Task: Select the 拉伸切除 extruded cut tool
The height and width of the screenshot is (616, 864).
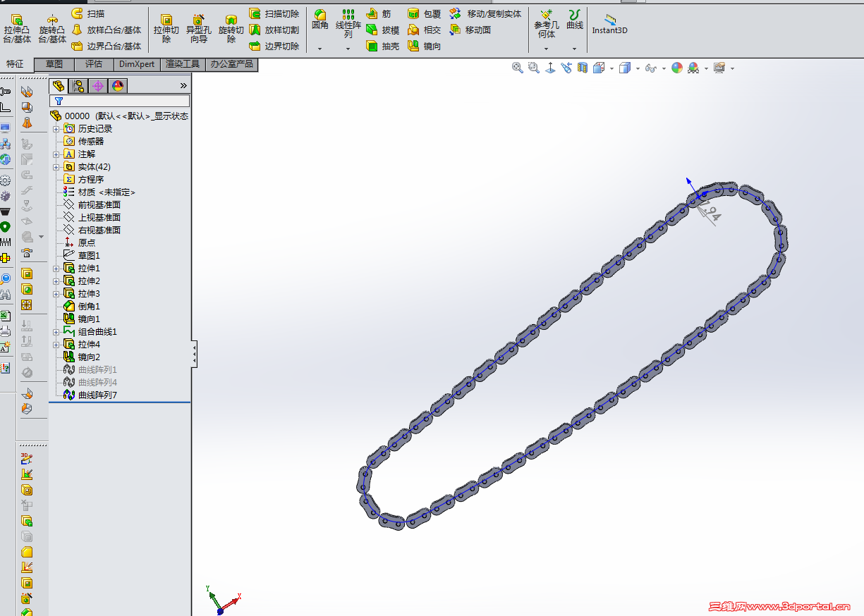Action: point(166,30)
